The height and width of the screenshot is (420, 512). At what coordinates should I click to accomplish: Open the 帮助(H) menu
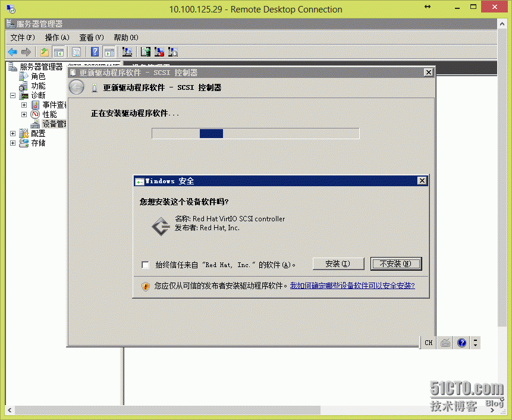coord(126,37)
